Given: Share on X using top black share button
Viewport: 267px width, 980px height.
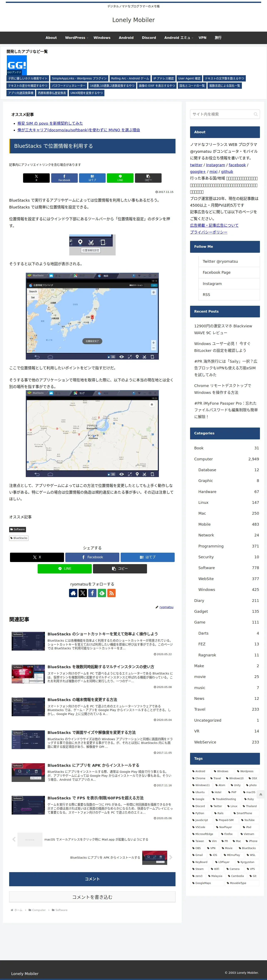Looking at the screenshot, I should click(36, 178).
